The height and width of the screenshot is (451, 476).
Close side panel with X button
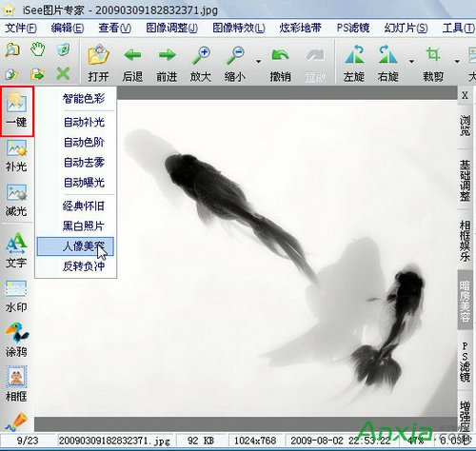coord(465,95)
